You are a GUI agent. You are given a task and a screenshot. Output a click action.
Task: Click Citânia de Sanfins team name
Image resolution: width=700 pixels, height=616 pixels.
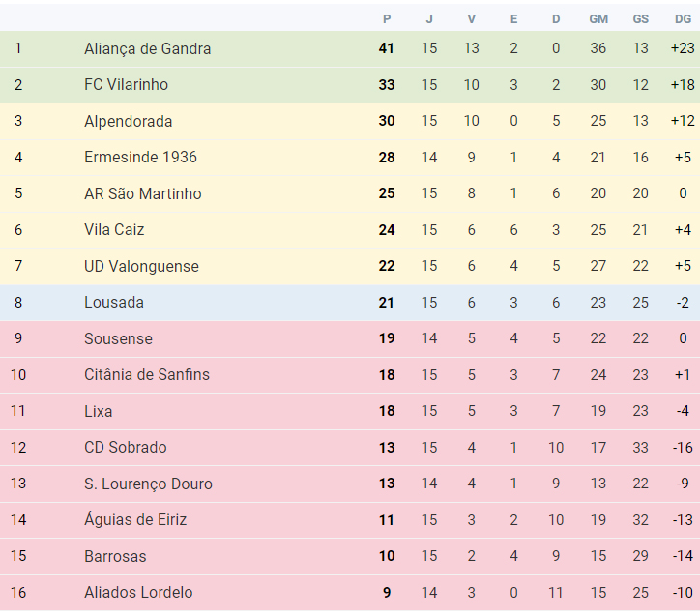pos(147,375)
